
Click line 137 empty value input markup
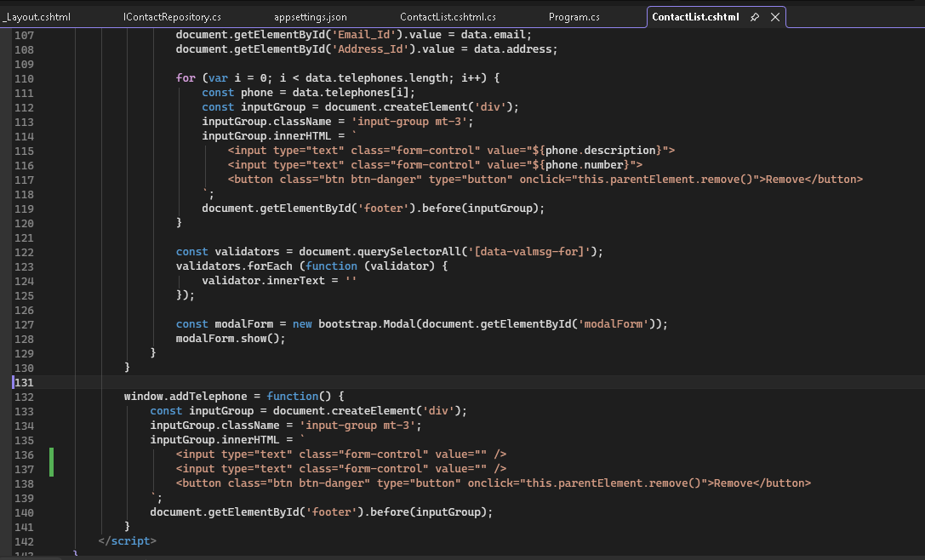(x=341, y=469)
